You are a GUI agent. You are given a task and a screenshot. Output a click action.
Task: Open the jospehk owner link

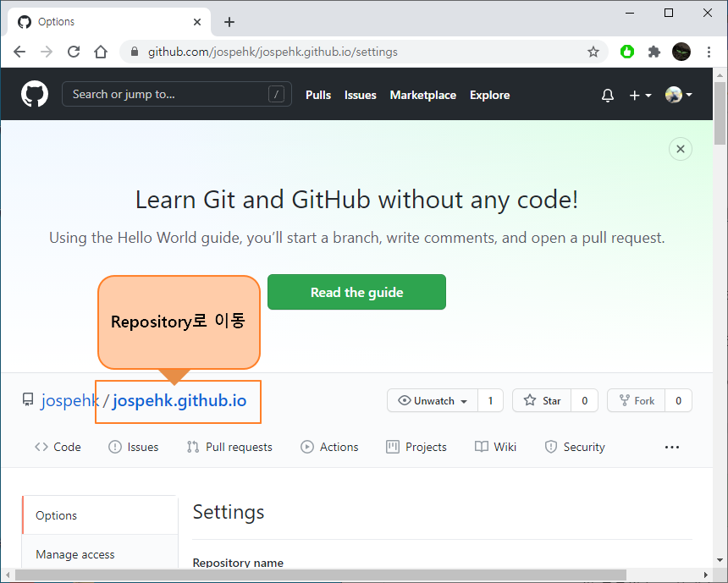point(69,400)
